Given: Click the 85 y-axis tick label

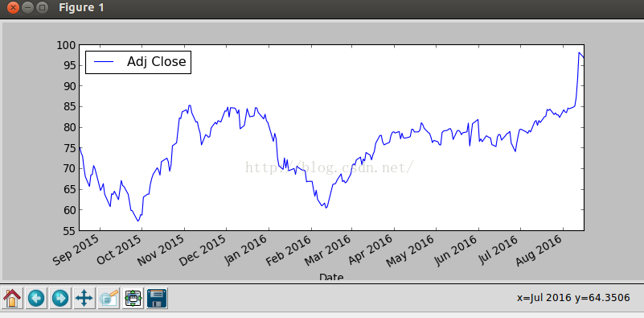Looking at the screenshot, I should 69,107.
